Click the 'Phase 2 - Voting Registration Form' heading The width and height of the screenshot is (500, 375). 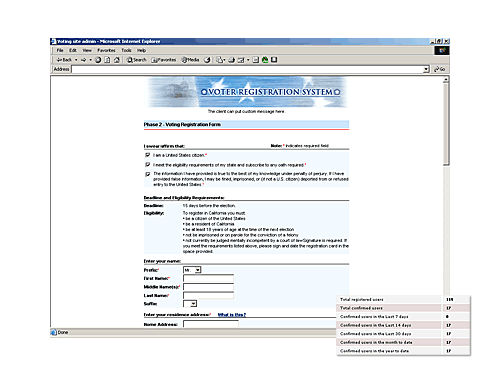pos(182,124)
